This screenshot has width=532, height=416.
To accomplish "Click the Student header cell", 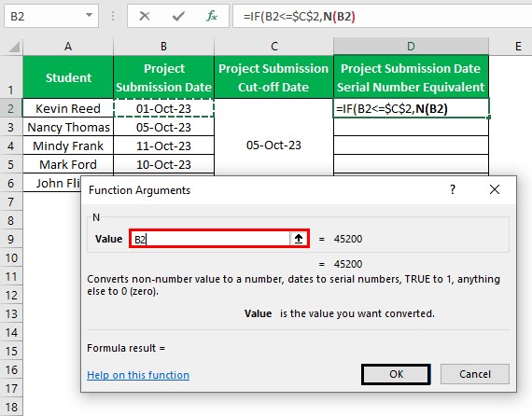I will (x=68, y=77).
